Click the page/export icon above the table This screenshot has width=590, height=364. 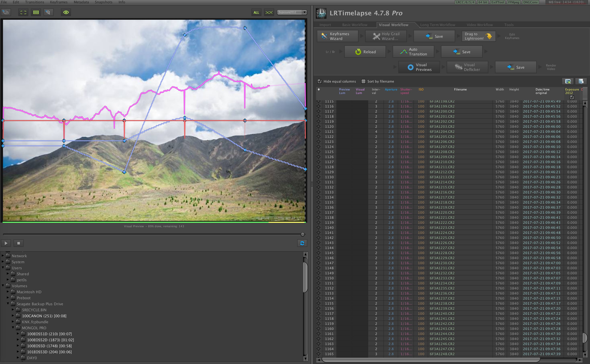pyautogui.click(x=581, y=81)
